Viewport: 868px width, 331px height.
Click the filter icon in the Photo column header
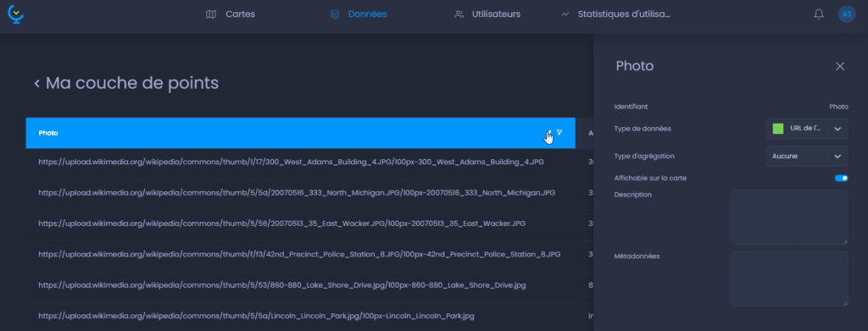pyautogui.click(x=559, y=133)
